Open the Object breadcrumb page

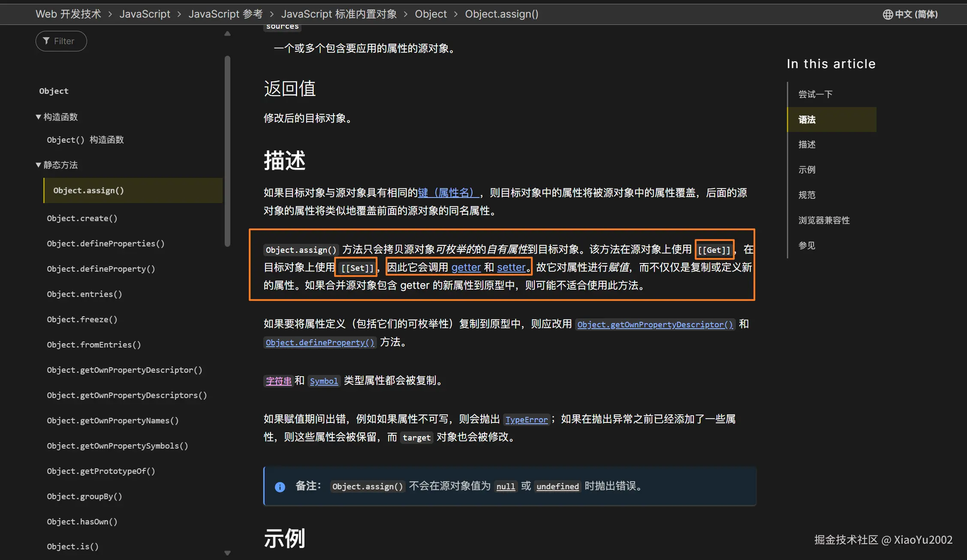[x=431, y=14]
